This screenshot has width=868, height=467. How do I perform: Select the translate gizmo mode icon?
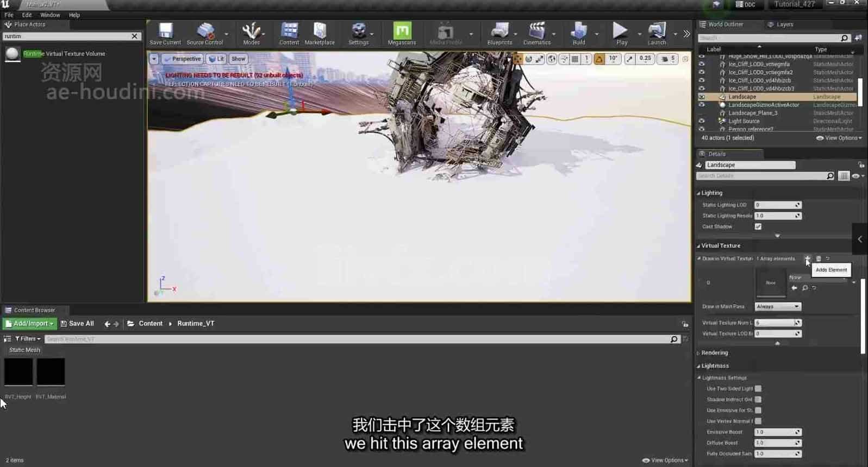click(517, 59)
